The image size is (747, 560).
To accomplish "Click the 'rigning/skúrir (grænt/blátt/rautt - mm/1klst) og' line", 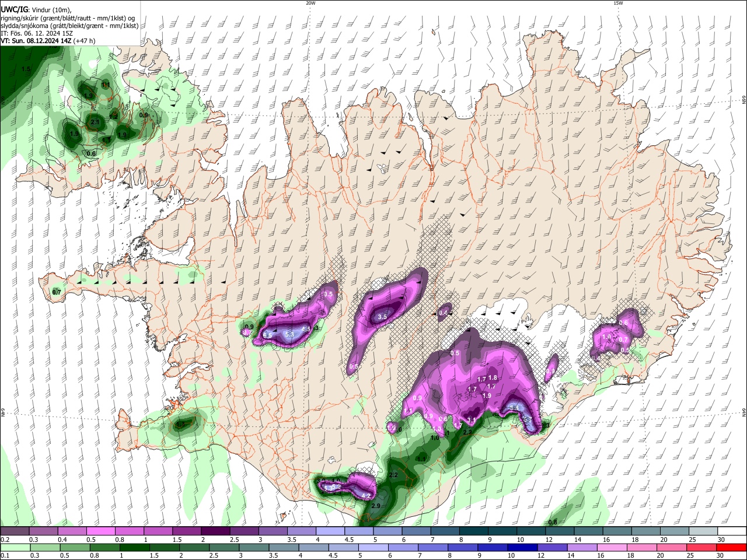I will [68, 18].
